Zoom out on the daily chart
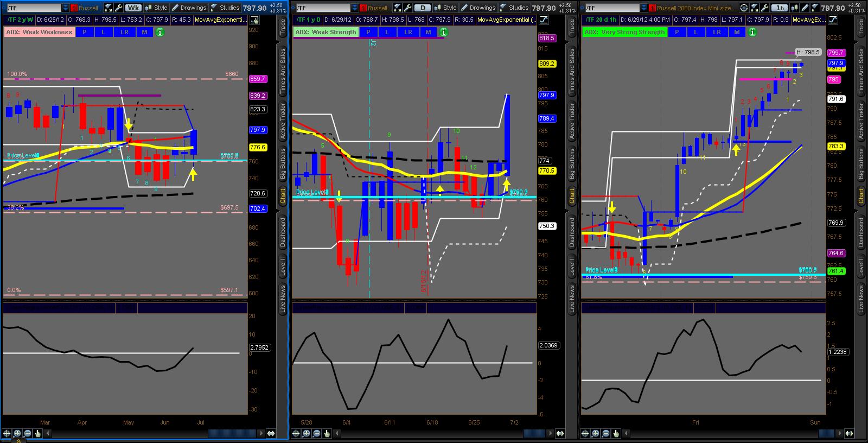The height and width of the screenshot is (443, 868). [x=316, y=433]
